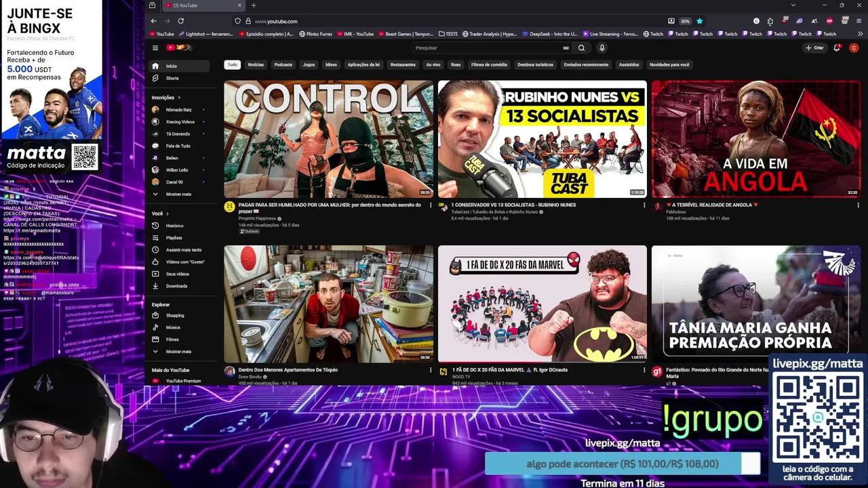Image resolution: width=868 pixels, height=488 pixels.
Task: Open Playlists in the sidebar
Action: (x=179, y=238)
